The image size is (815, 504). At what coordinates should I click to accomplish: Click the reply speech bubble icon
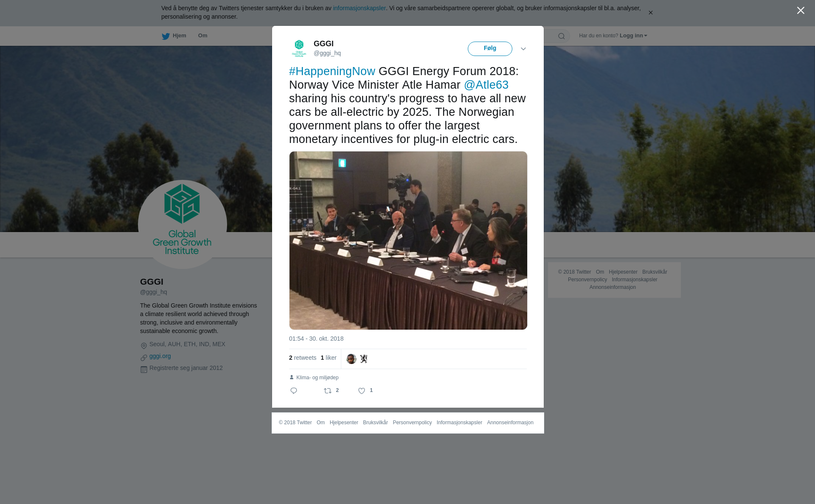click(x=294, y=391)
